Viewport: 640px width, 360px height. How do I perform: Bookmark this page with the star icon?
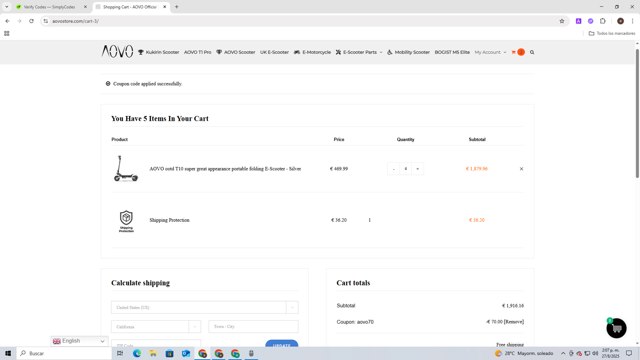point(562,21)
